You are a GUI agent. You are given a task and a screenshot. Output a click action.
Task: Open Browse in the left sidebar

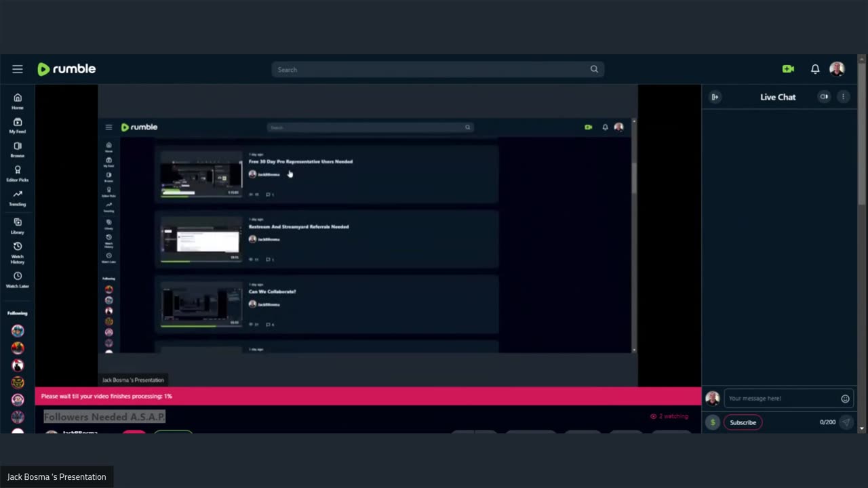coord(18,150)
